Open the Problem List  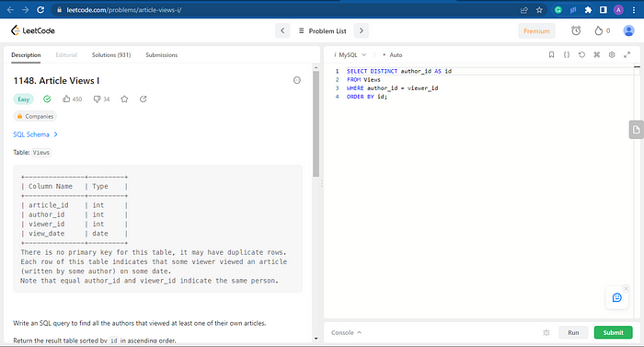(322, 31)
